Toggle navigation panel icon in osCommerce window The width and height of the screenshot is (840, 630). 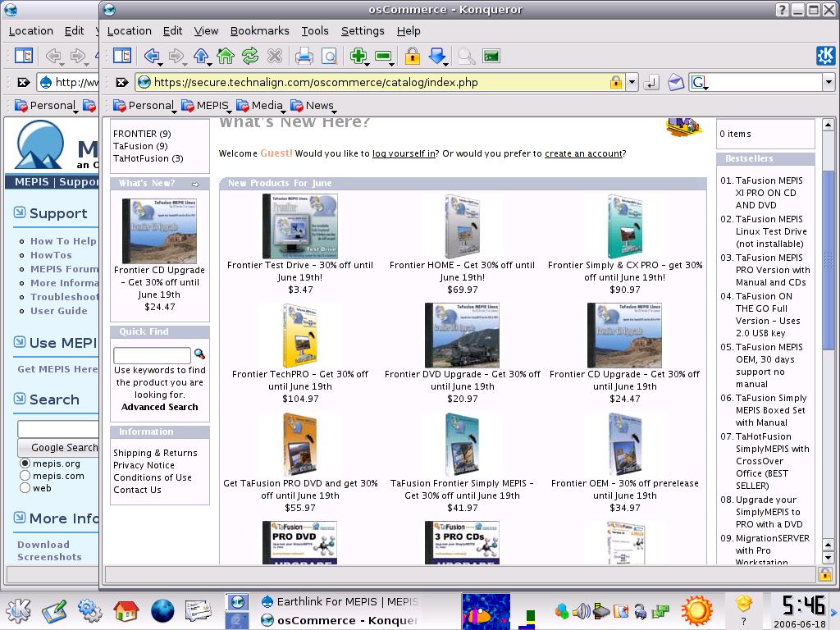pos(122,56)
